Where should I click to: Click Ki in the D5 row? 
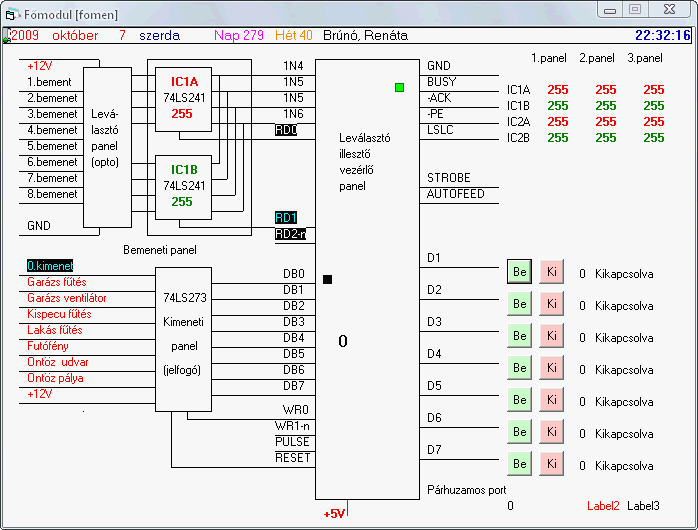[552, 400]
